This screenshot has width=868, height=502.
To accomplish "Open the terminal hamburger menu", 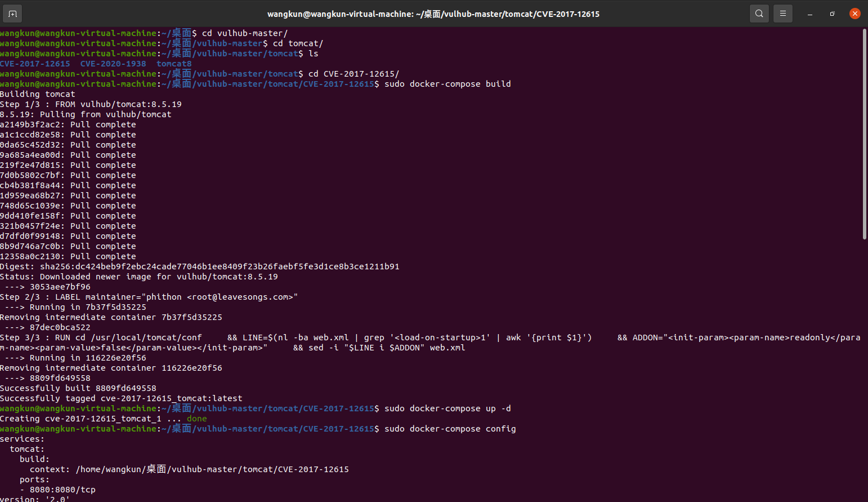I will 783,14.
